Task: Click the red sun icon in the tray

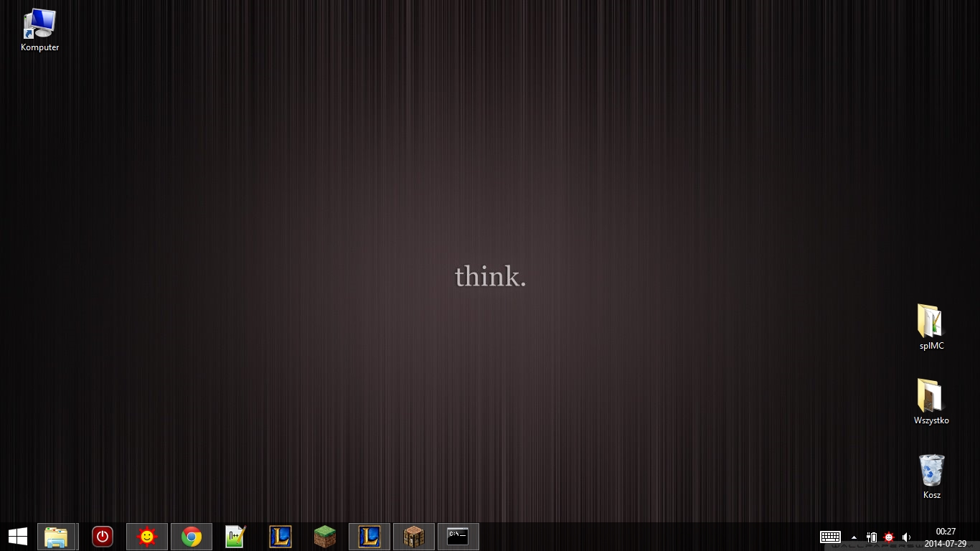Action: tap(889, 537)
